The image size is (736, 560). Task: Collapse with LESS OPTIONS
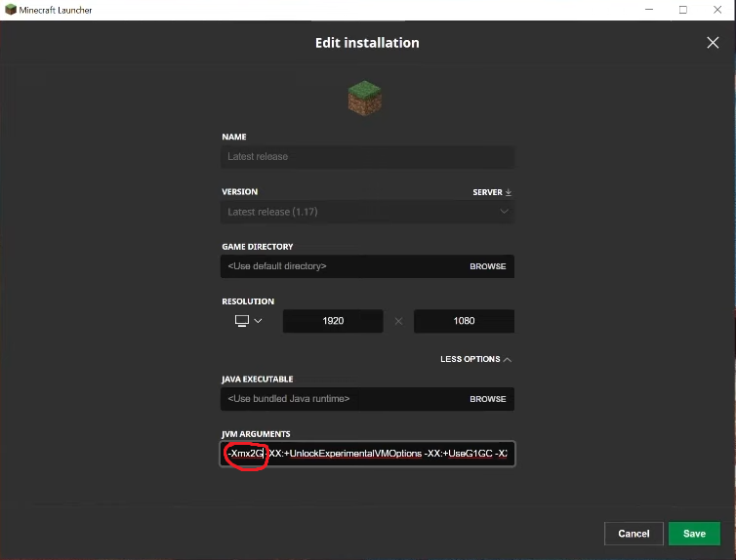pos(475,359)
